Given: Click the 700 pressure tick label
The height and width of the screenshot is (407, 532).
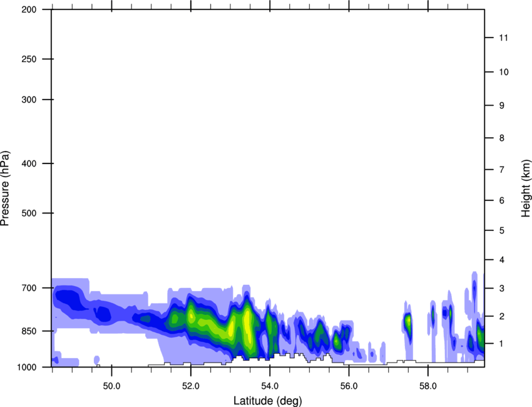Looking at the screenshot, I should (x=29, y=288).
